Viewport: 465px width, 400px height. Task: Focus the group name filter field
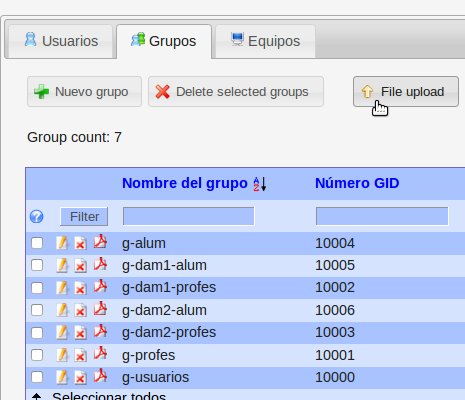coord(188,216)
